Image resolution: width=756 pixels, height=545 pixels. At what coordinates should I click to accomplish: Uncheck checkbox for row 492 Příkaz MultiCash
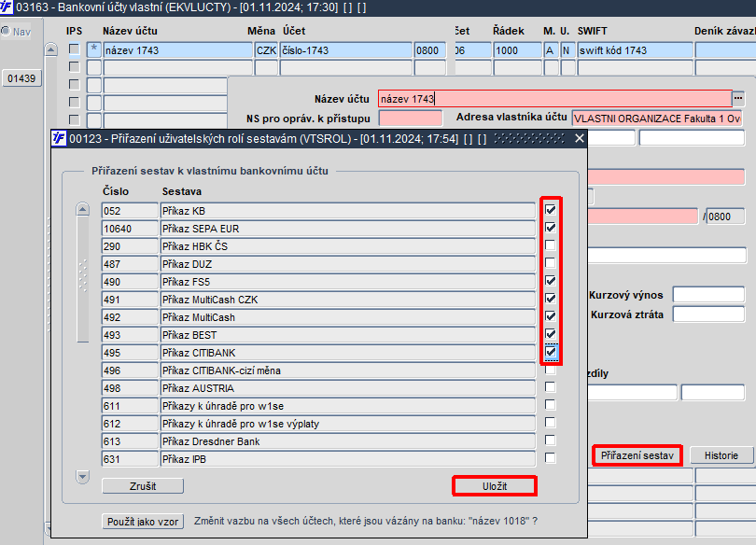tap(550, 316)
